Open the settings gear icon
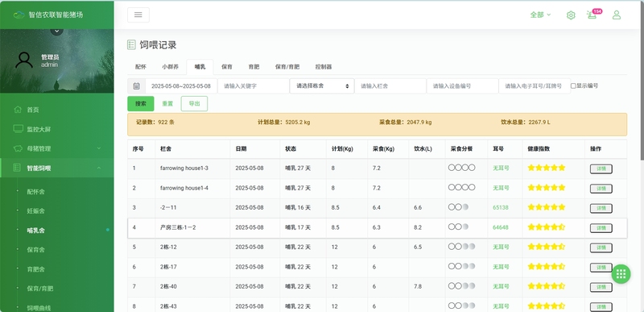 point(571,15)
